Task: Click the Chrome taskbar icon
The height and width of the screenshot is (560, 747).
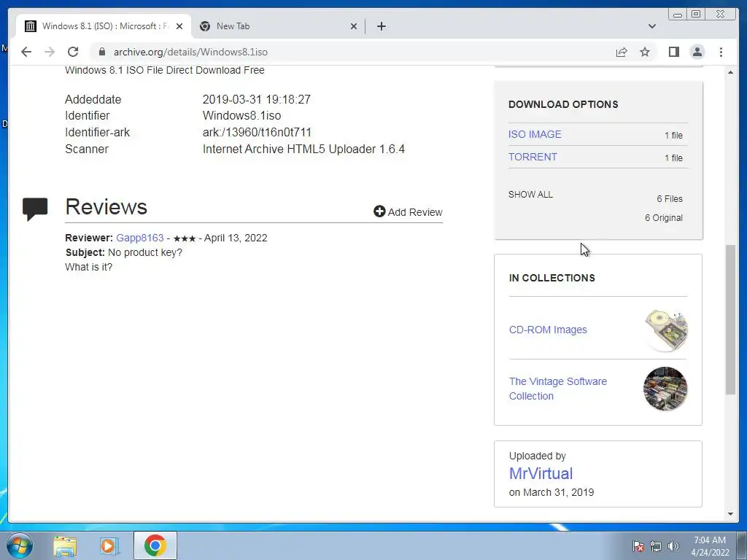Action: (155, 545)
